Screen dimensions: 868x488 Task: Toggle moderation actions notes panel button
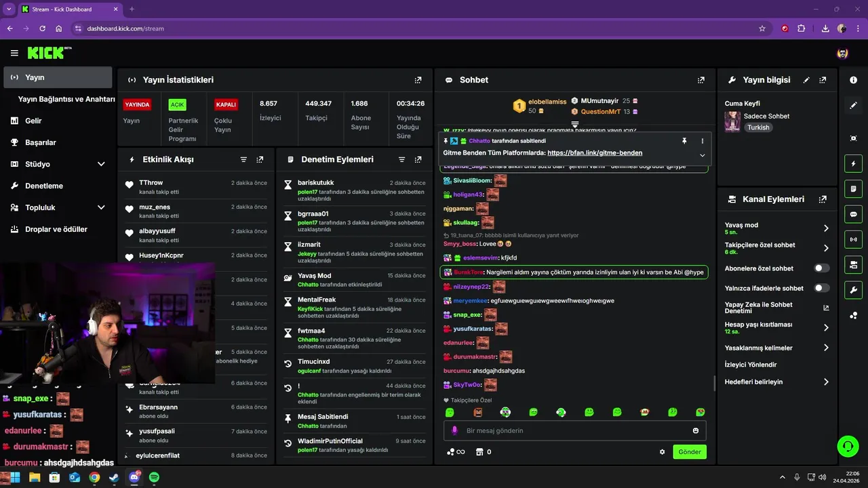point(853,188)
